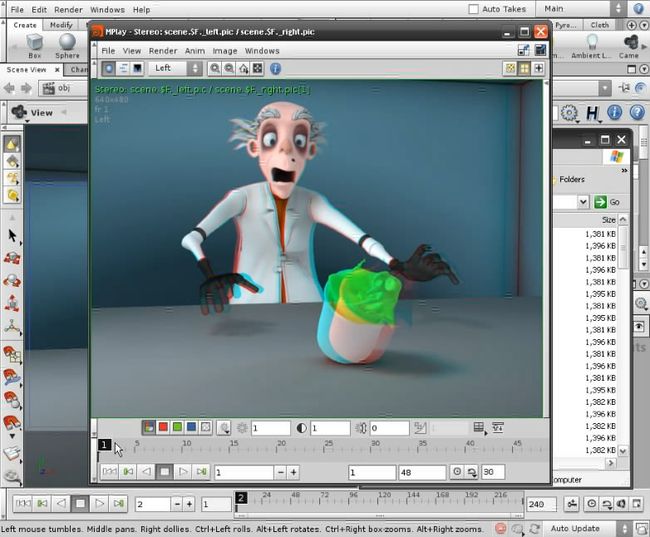Toggle red channel display in MPlay
650x537 pixels.
click(163, 428)
